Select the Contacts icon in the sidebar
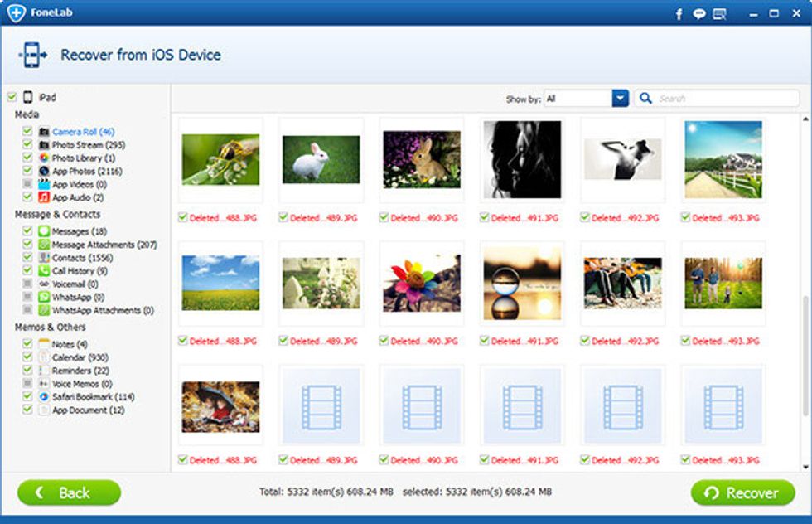Image resolution: width=812 pixels, height=524 pixels. coord(44,259)
